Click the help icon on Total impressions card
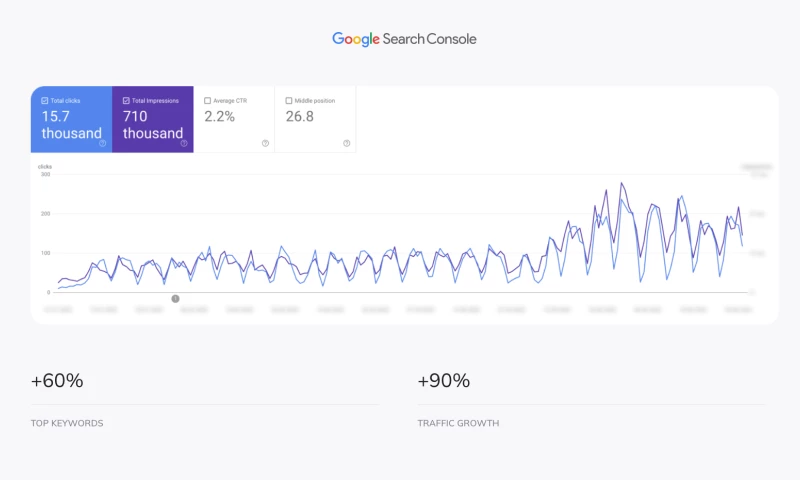Viewport: 800px width, 480px height. click(x=184, y=143)
